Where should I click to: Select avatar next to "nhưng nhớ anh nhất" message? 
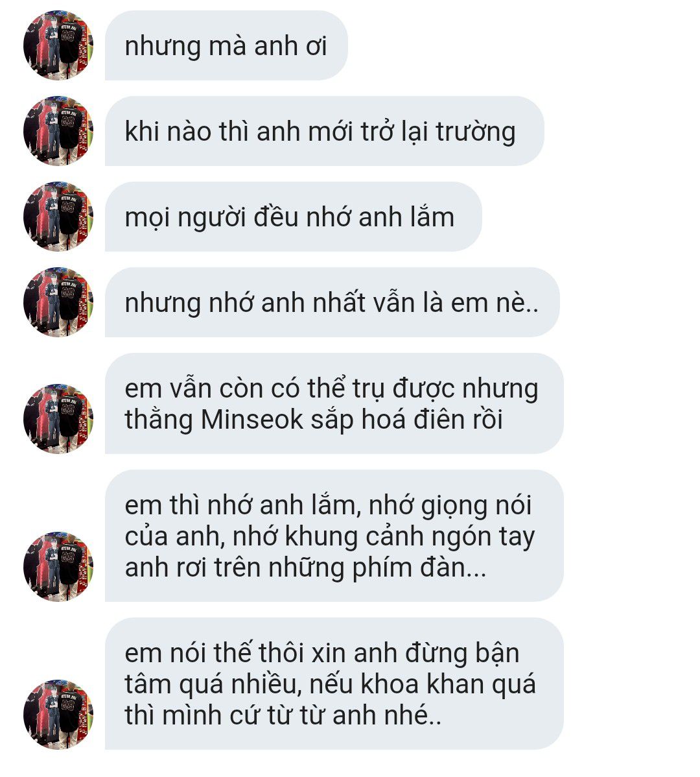[x=58, y=302]
